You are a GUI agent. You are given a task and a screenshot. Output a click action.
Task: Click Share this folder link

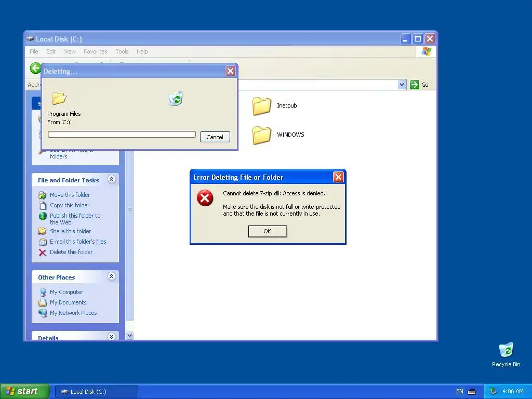click(70, 231)
